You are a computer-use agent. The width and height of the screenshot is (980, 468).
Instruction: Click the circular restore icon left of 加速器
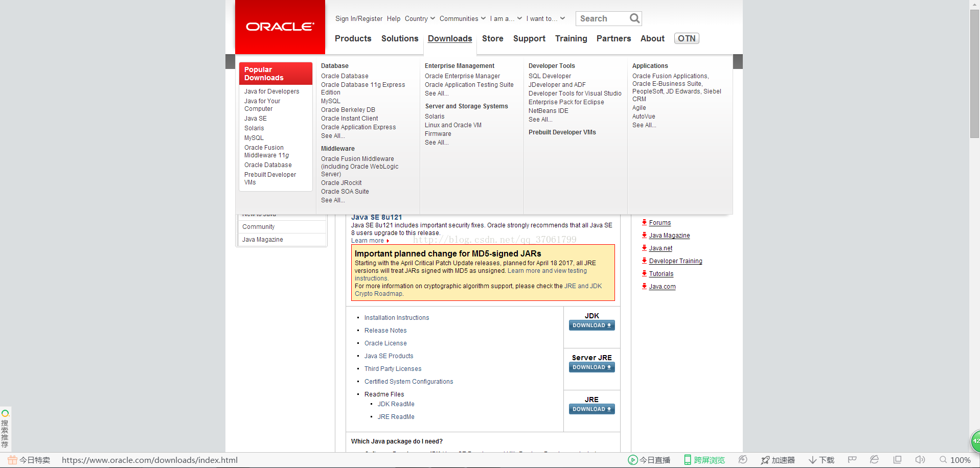click(743, 460)
